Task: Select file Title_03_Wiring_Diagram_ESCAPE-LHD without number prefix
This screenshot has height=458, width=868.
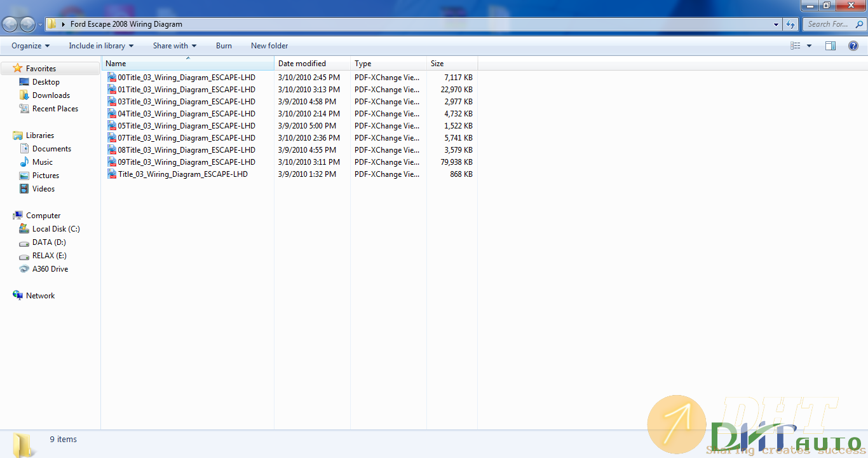Action: pyautogui.click(x=182, y=174)
